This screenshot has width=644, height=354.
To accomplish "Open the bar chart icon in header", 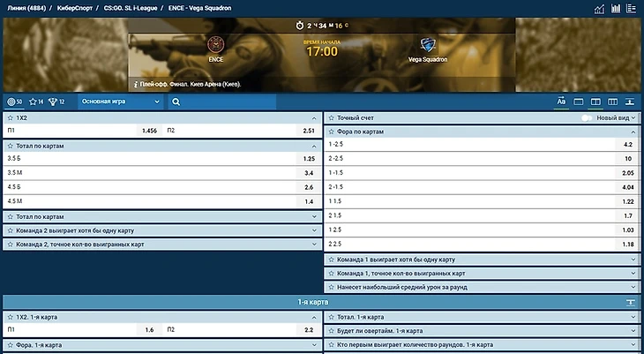I will pyautogui.click(x=616, y=9).
